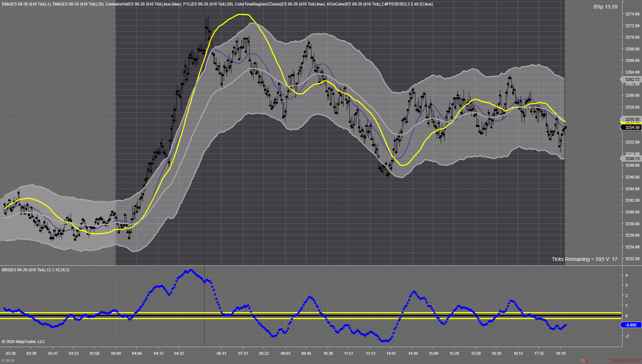Click the 3272.00 price axis label
The height and width of the screenshot is (364, 642).
click(632, 26)
